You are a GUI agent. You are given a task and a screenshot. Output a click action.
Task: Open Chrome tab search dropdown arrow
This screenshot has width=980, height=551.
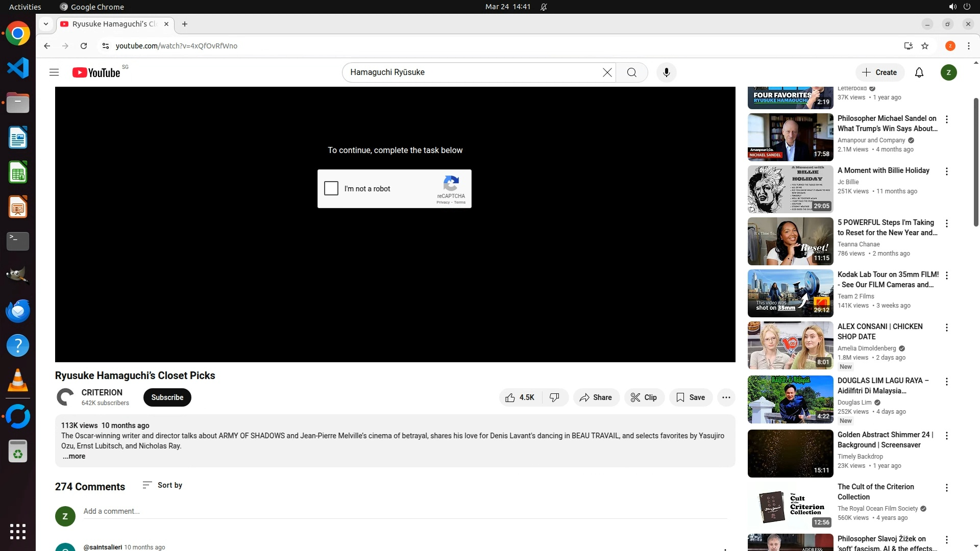(x=46, y=24)
